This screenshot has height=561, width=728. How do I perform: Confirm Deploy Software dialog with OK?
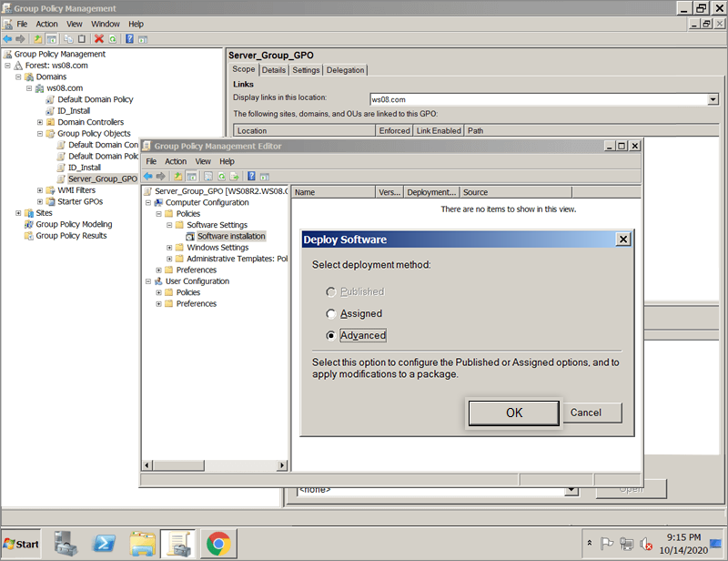point(514,413)
